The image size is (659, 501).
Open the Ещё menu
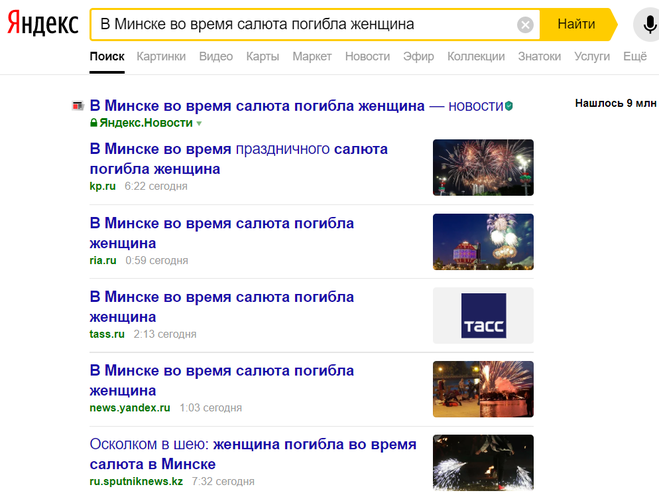pyautogui.click(x=635, y=57)
